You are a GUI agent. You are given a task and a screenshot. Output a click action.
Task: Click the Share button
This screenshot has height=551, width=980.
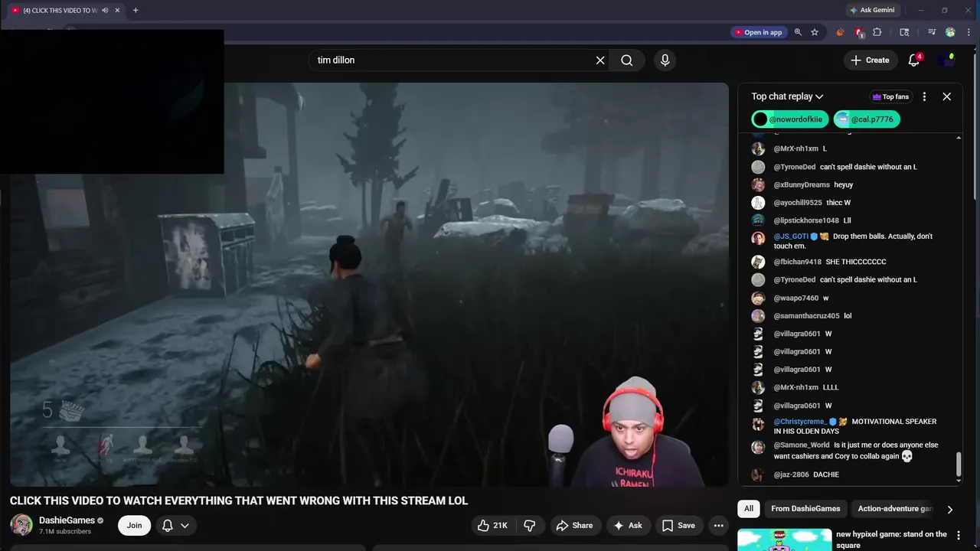574,525
